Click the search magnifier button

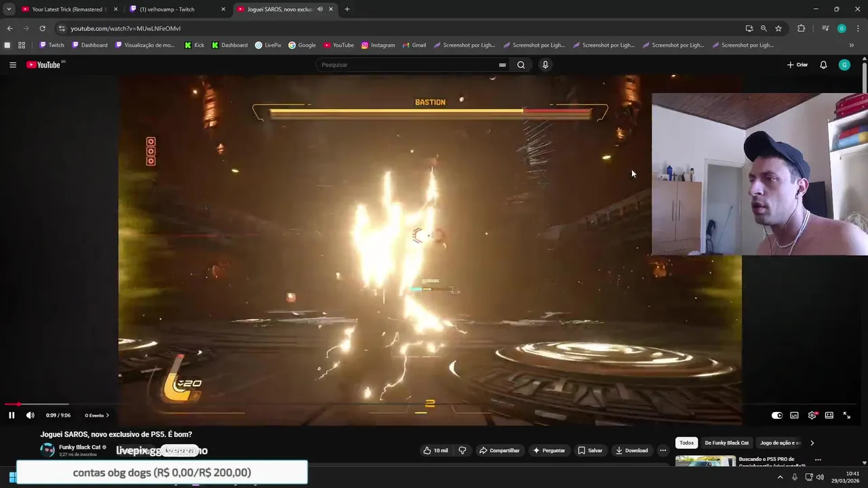[521, 65]
